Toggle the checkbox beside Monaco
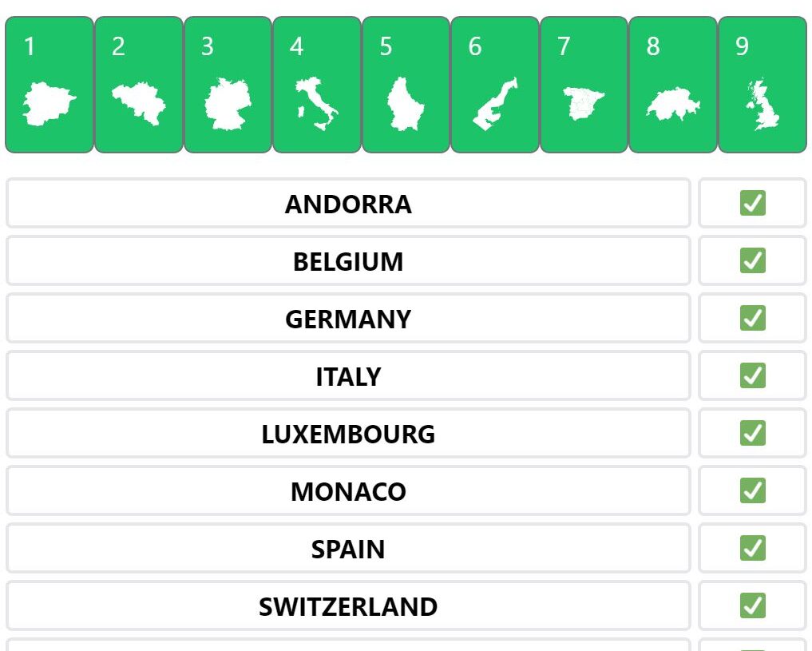 [752, 490]
